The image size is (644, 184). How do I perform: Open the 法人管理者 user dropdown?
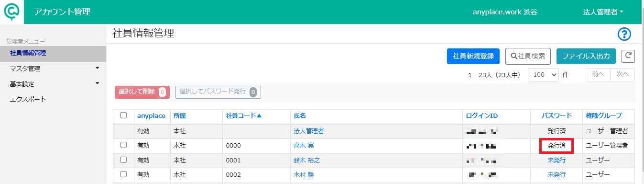603,12
